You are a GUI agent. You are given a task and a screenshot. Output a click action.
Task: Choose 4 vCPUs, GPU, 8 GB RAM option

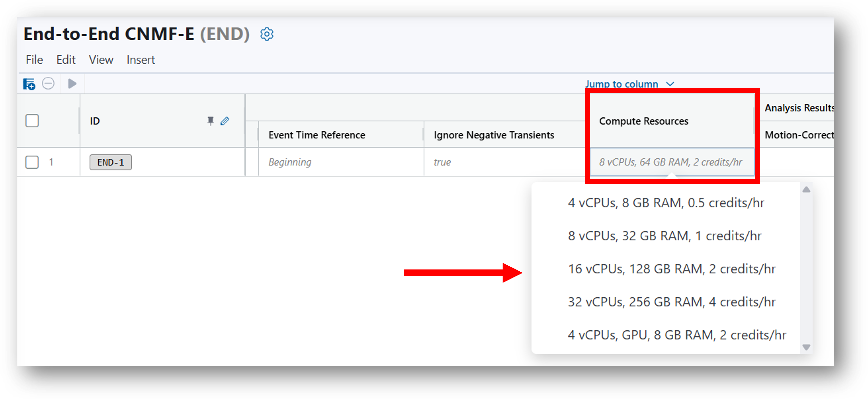click(x=677, y=335)
